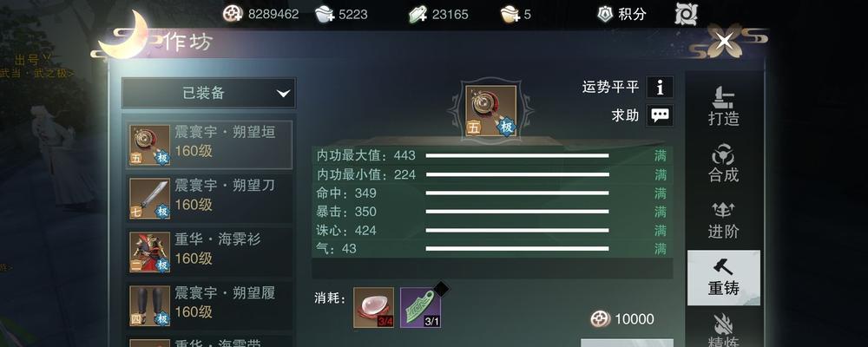Click the settings icon beside 积分
The height and width of the screenshot is (347, 868).
(x=687, y=14)
